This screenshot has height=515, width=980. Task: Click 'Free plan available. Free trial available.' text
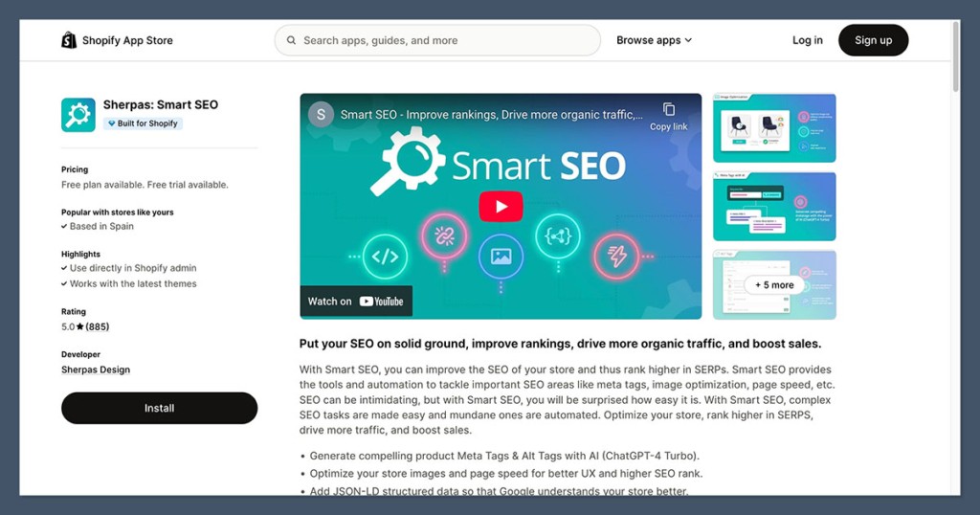pos(145,185)
